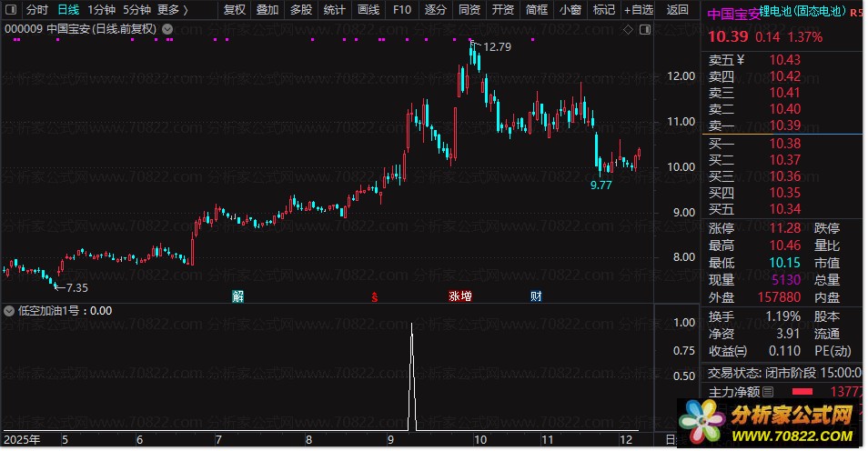Click the 返回 back button
Screen dimensions: 868x451
pos(677,9)
